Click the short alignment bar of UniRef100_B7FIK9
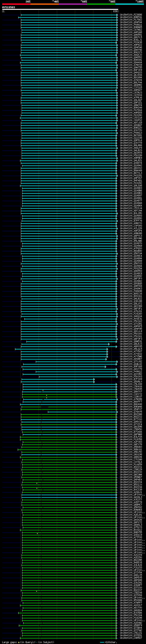Image resolution: width=146 pixels, height=644 pixels. [58, 379]
